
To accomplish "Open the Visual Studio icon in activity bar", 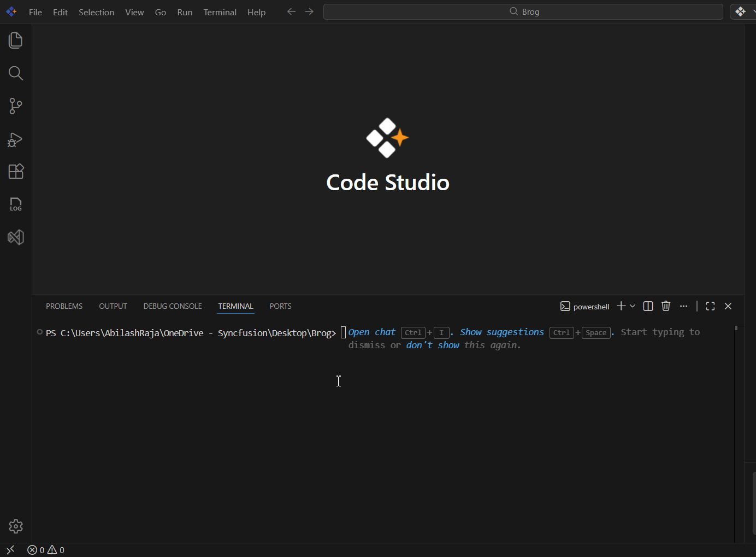I will click(x=16, y=237).
